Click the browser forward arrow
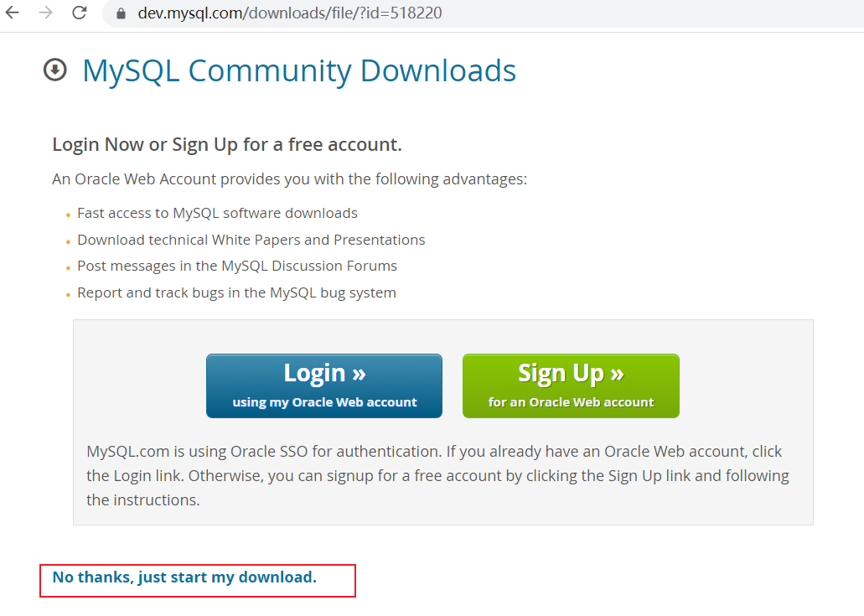The width and height of the screenshot is (864, 616). tap(46, 13)
